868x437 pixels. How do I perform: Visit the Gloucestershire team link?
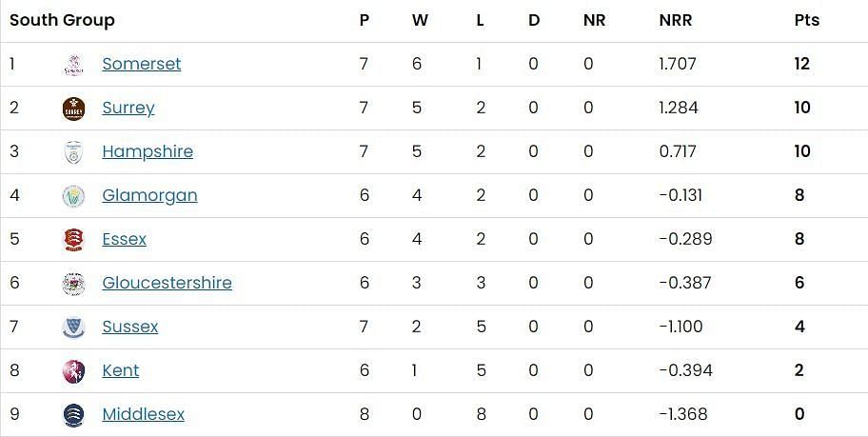167,283
